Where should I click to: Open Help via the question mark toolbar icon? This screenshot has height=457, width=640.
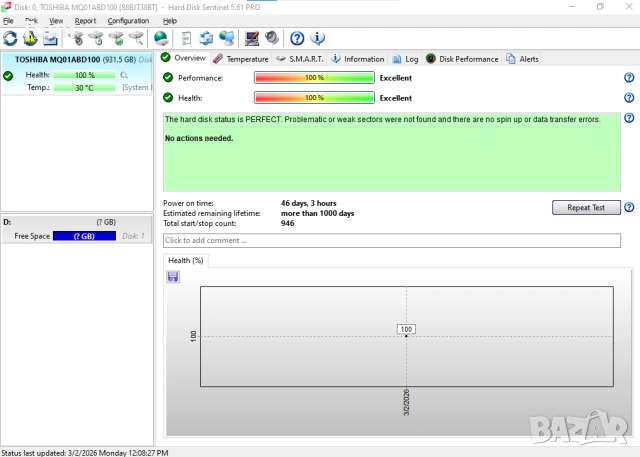tap(297, 38)
